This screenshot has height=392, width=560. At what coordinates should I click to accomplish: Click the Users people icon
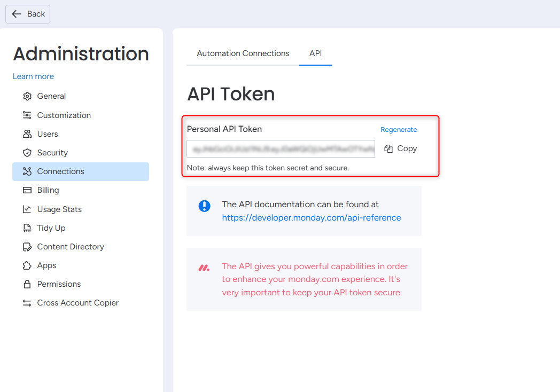click(x=27, y=134)
